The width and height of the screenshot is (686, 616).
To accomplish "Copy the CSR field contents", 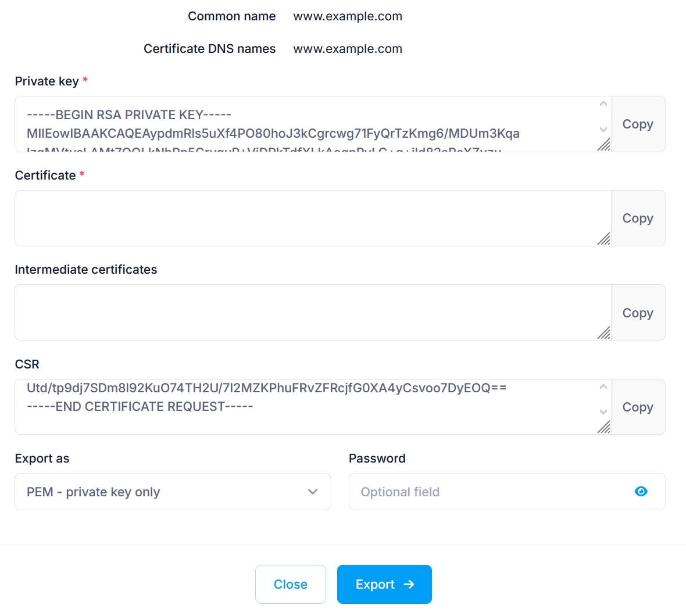I will click(638, 407).
